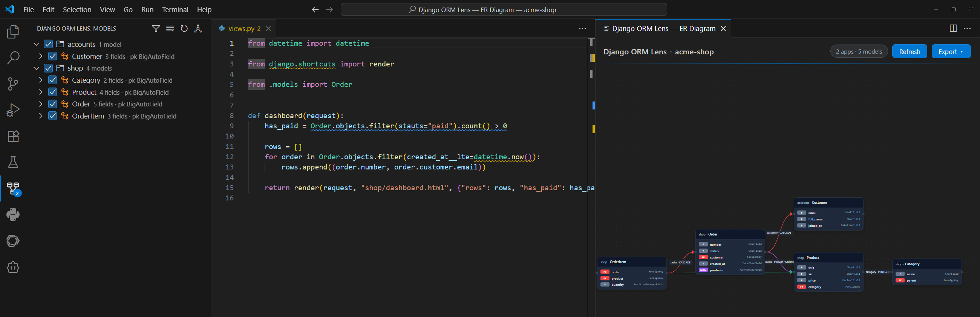Switch to the views.py tab

pos(244,29)
